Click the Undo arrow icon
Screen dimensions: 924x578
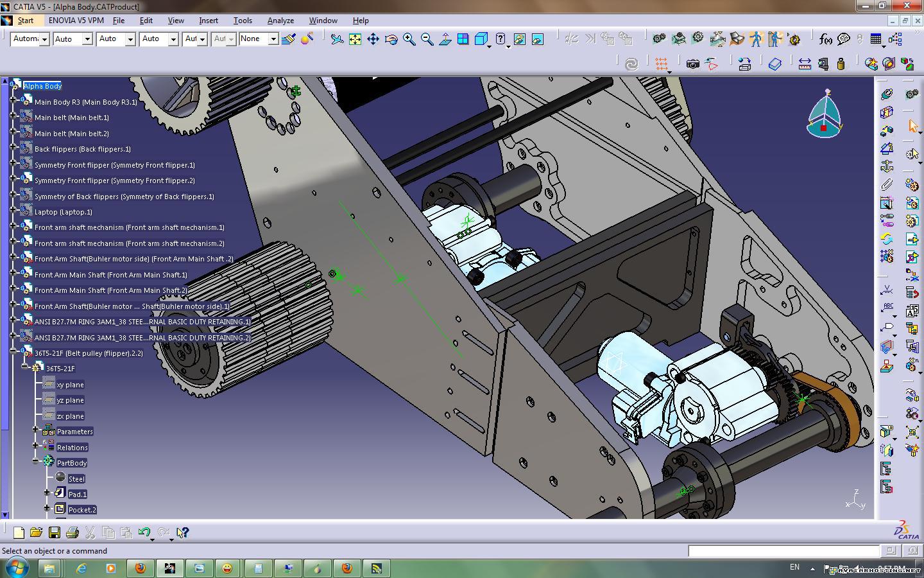click(144, 532)
